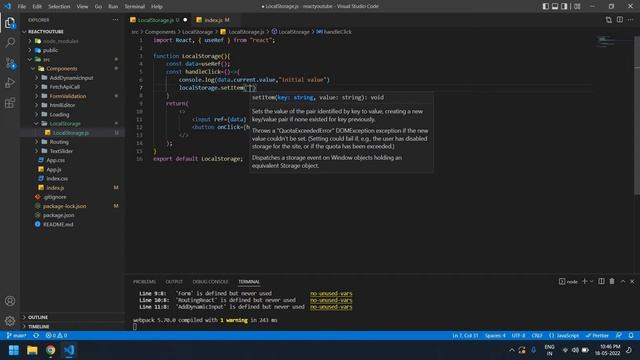Change indentation via Spaces: 4
This screenshot has width=640, height=360.
(x=495, y=336)
